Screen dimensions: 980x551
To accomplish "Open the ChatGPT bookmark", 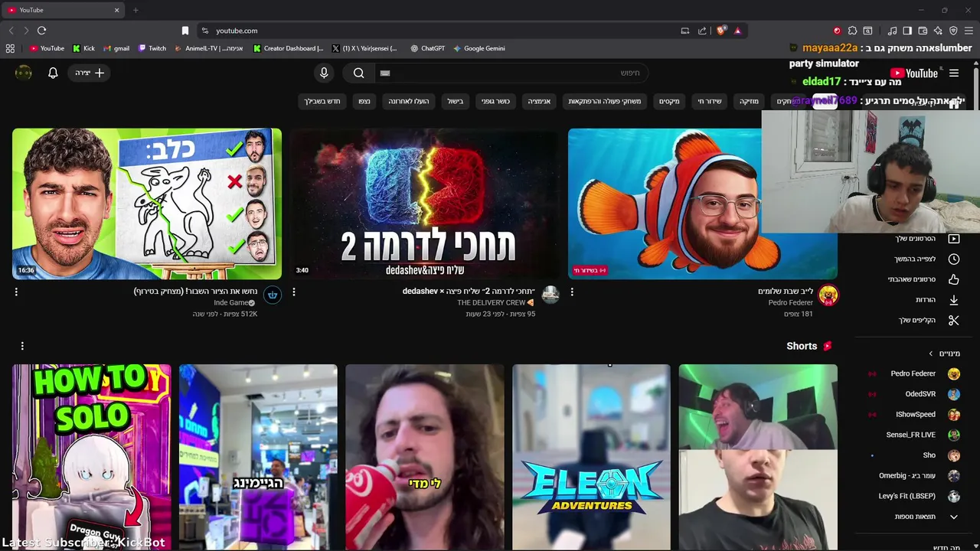I will pyautogui.click(x=427, y=48).
